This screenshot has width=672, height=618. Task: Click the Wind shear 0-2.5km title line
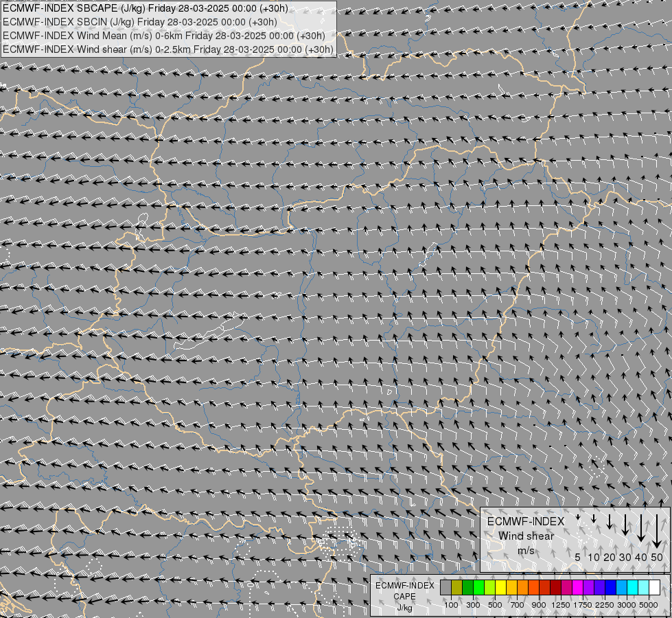click(x=168, y=49)
